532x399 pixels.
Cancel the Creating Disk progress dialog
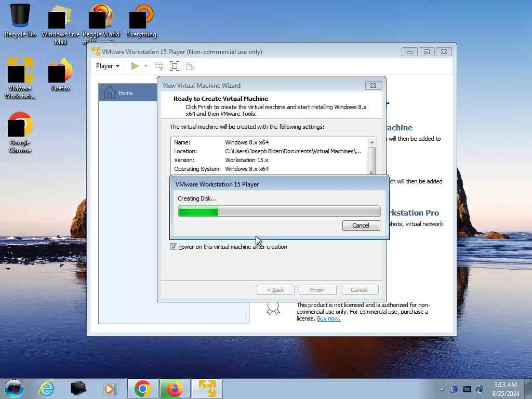pyautogui.click(x=361, y=225)
